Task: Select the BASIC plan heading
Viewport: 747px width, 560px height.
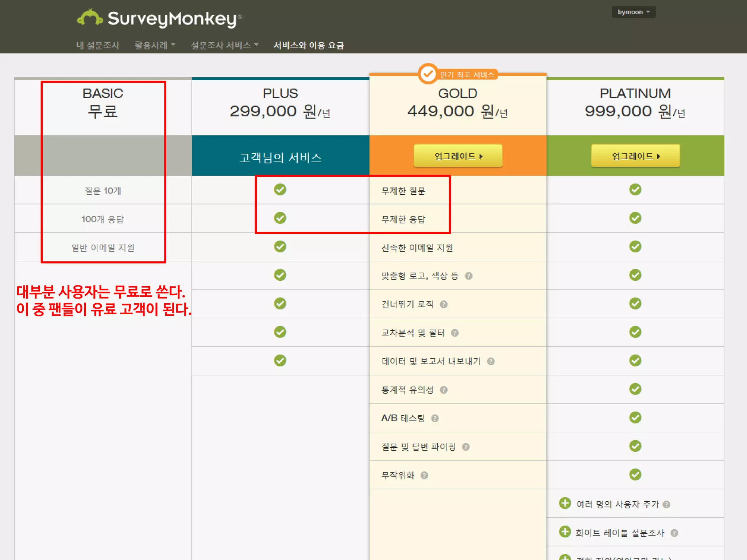Action: tap(103, 93)
